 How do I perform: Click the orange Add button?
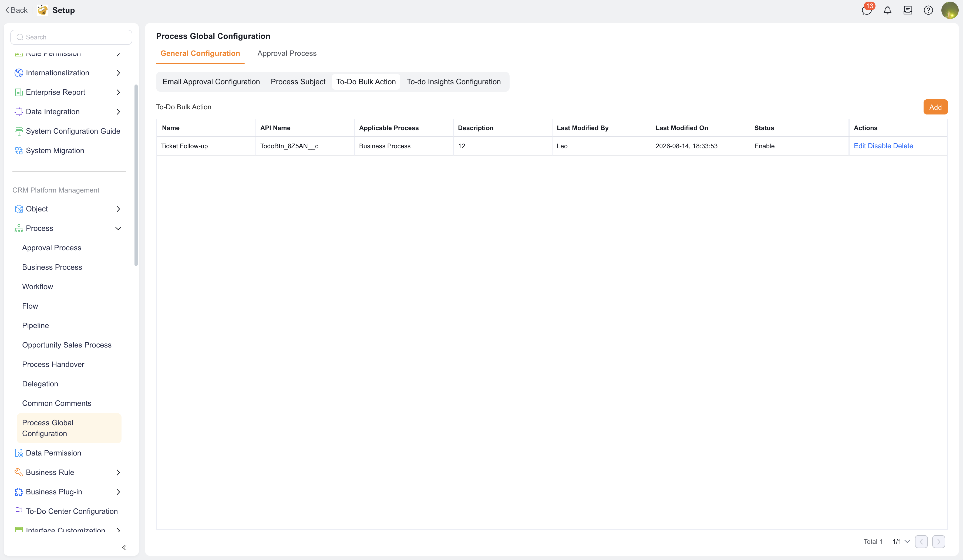click(935, 107)
